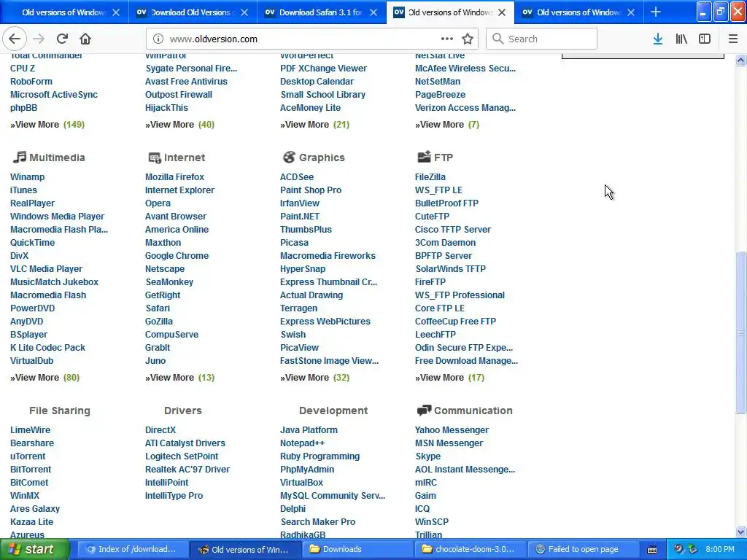Open Failed to open page taskbar item

tap(583, 550)
